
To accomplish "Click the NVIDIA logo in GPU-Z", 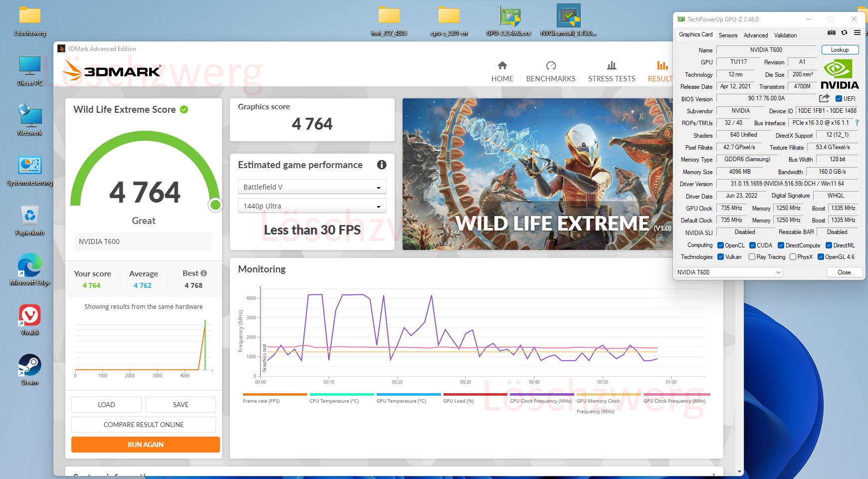I will pos(840,74).
